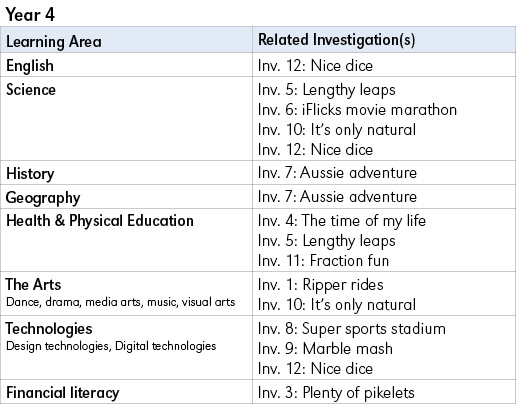Select the Geography row label
Viewport: 516px width, 404px height.
click(43, 198)
